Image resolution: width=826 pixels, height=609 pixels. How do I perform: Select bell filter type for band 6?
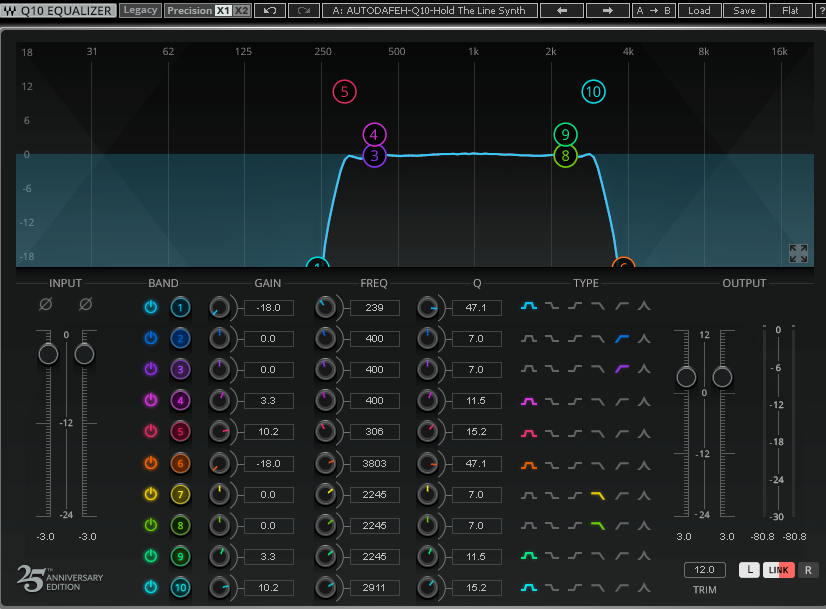529,465
